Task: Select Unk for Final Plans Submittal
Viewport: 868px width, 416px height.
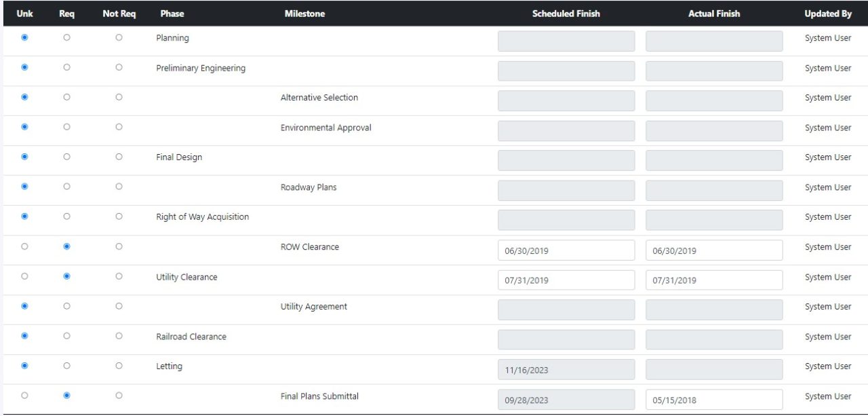Action: (24, 396)
